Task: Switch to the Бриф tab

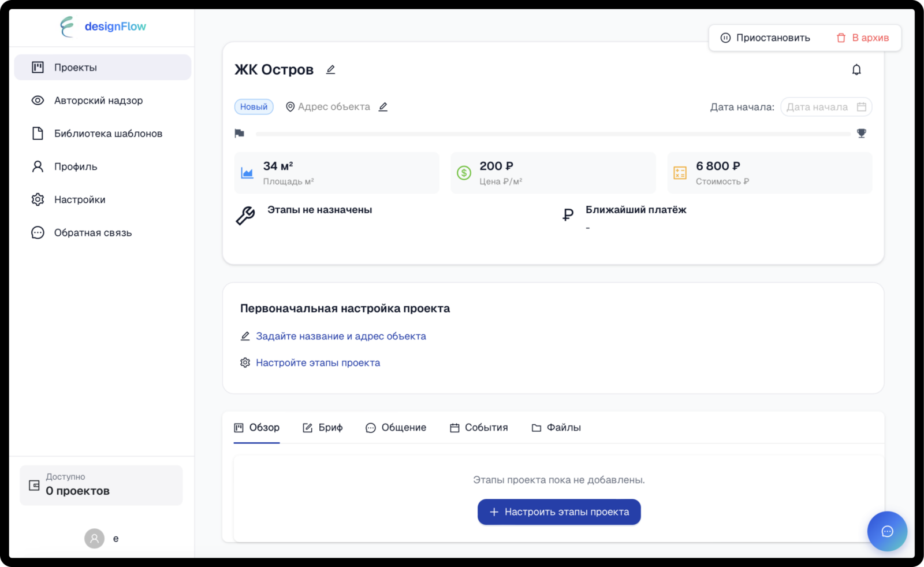Action: [323, 428]
